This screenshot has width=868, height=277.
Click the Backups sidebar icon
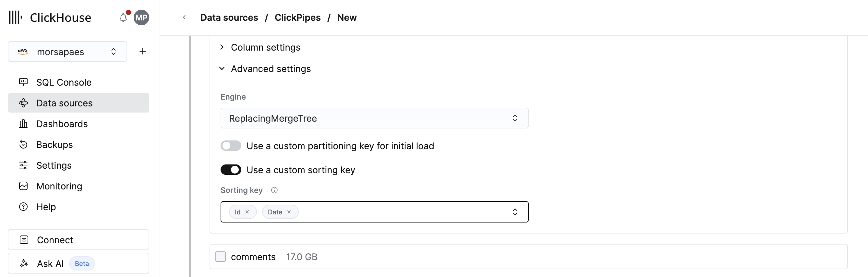pyautogui.click(x=23, y=144)
